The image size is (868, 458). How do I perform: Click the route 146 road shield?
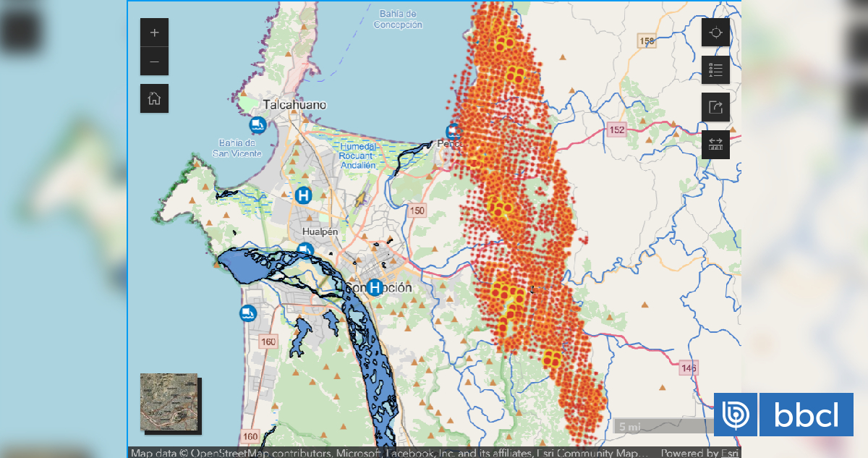tap(689, 368)
